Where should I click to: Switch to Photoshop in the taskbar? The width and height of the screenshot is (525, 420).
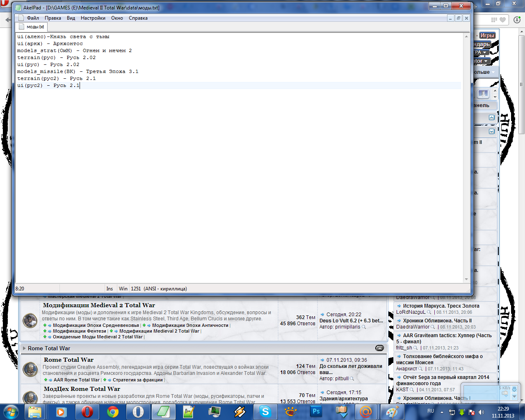tap(316, 411)
